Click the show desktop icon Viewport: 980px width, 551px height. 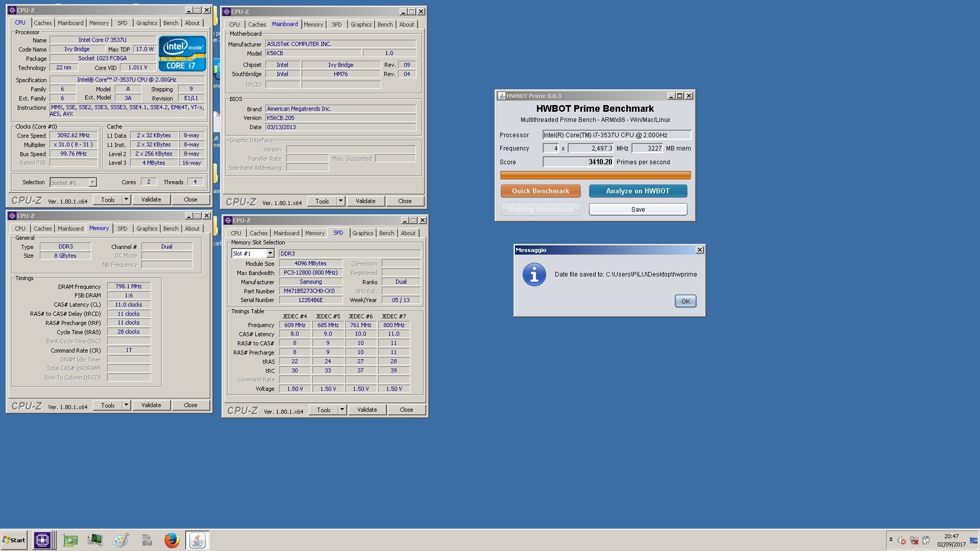[x=973, y=541]
